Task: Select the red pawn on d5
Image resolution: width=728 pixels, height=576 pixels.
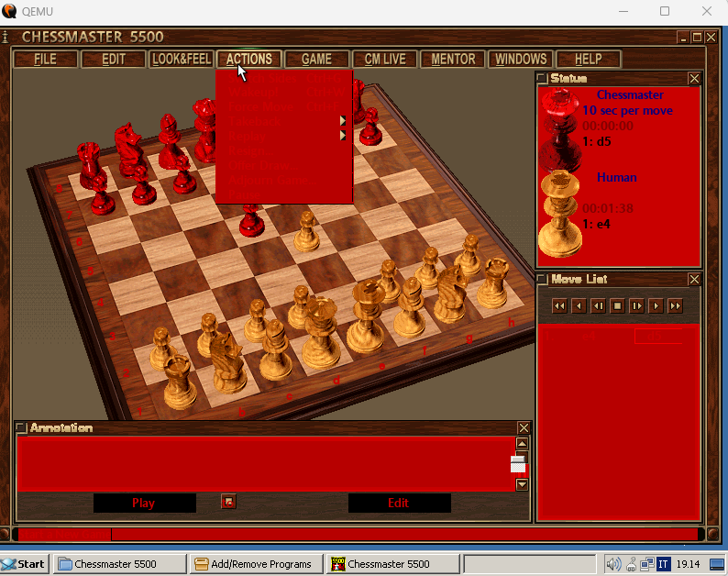Action: click(252, 221)
